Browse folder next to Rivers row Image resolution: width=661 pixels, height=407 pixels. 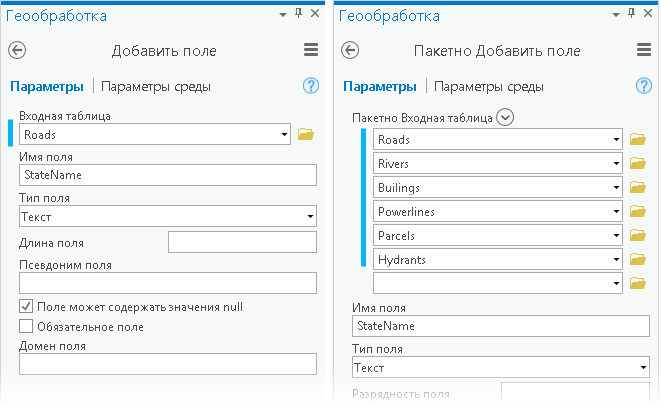pos(638,163)
